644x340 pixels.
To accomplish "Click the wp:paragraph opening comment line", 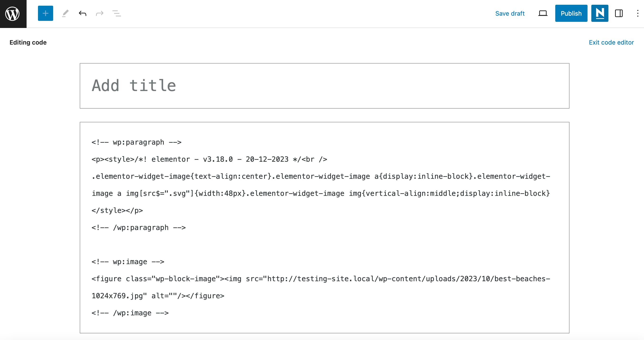I will [x=137, y=142].
